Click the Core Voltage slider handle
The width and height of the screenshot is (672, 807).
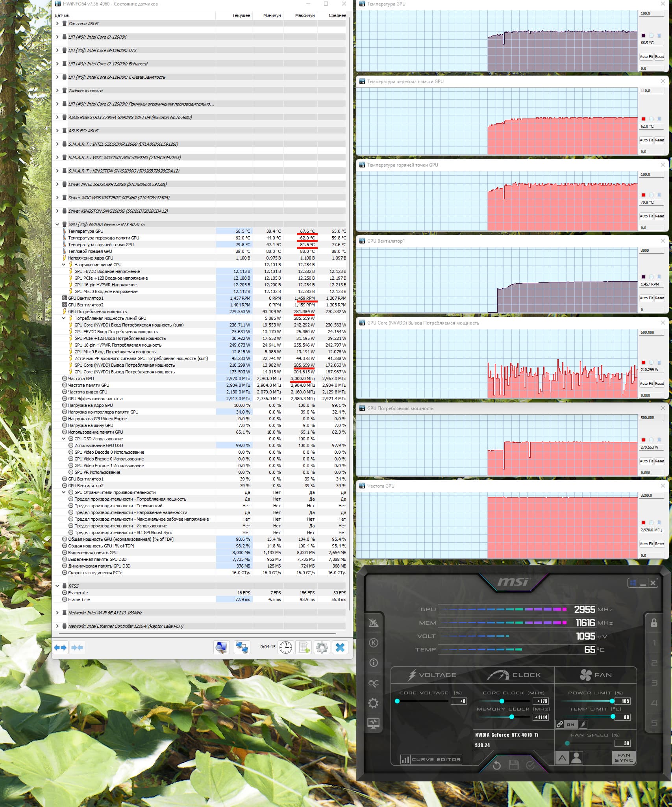397,701
